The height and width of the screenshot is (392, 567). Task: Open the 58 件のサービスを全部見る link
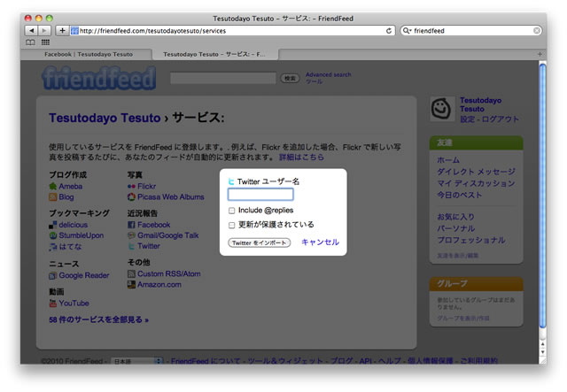[98, 319]
